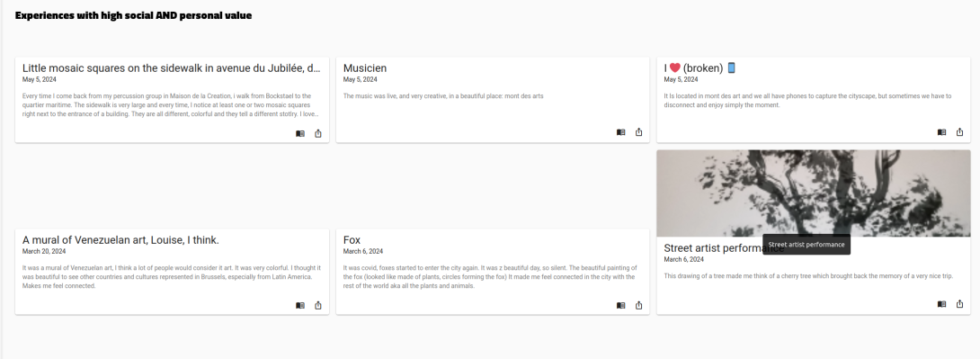Open read-more icon on Street artist performance card
The image size is (980, 359).
(x=942, y=305)
